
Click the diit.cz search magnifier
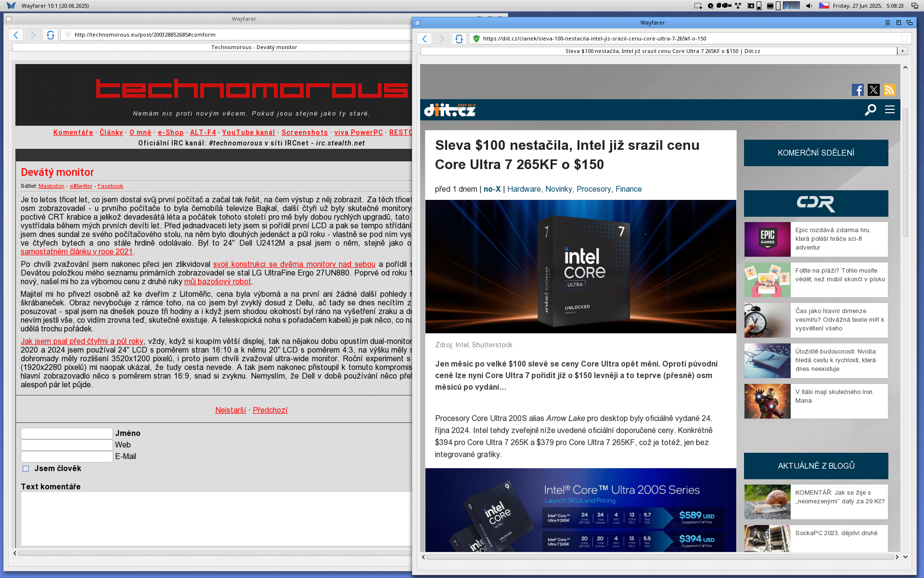[x=870, y=110]
